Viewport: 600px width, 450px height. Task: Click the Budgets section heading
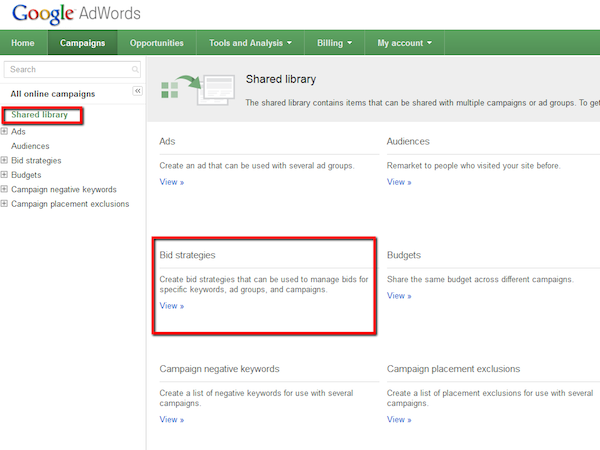(404, 255)
